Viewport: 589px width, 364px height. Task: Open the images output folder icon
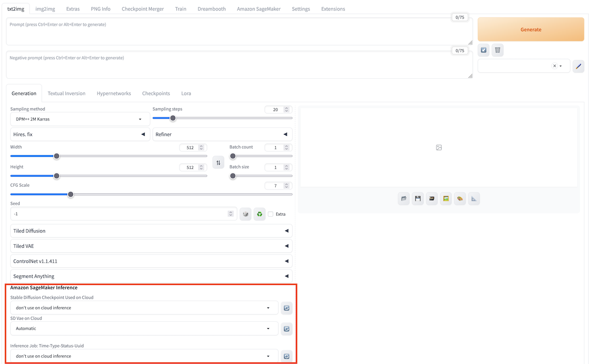pyautogui.click(x=404, y=199)
